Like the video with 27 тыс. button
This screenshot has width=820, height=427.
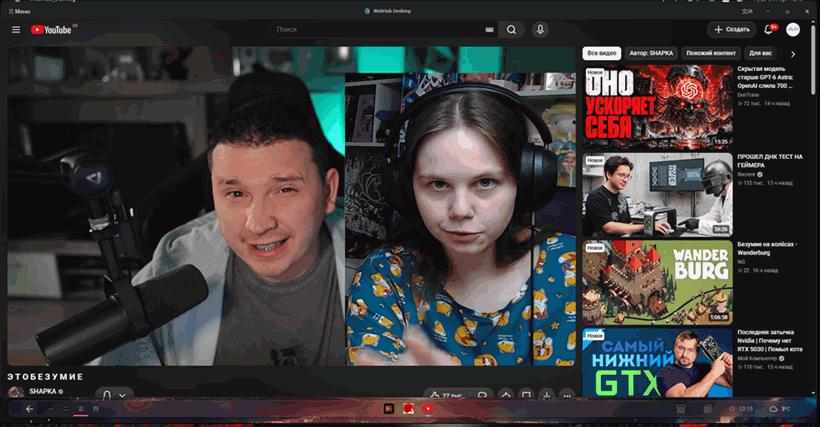click(x=446, y=396)
